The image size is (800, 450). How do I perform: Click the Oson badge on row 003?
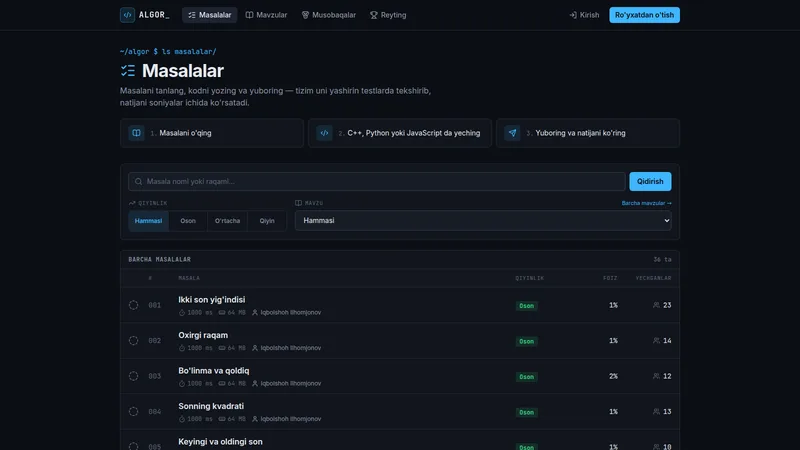tap(526, 377)
